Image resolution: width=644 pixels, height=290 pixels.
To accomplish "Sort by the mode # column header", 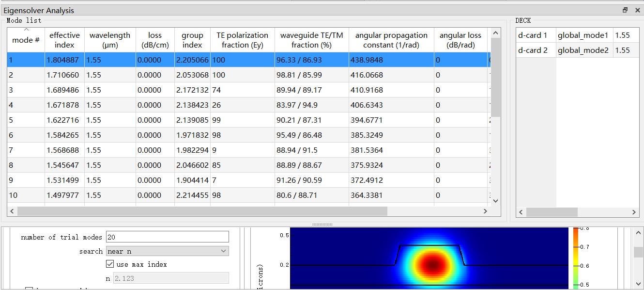I will coord(26,40).
